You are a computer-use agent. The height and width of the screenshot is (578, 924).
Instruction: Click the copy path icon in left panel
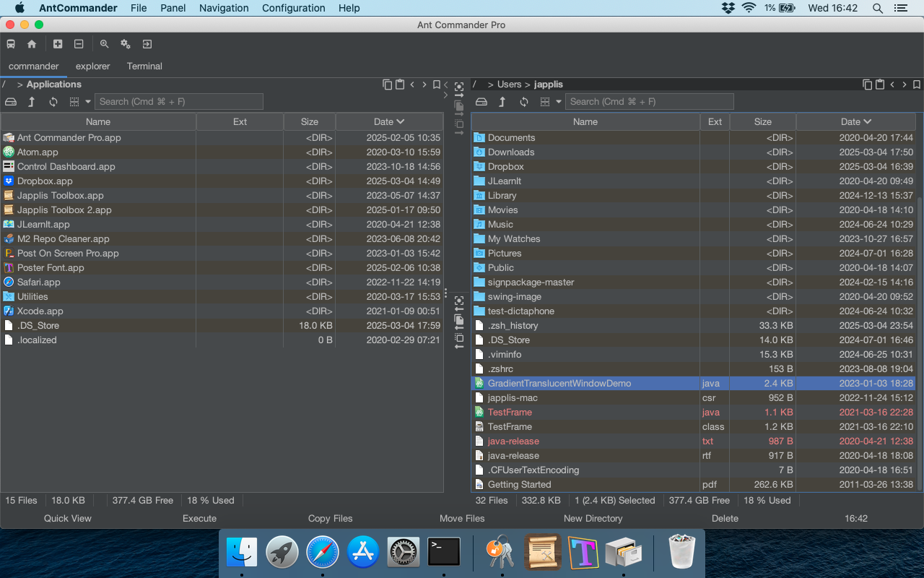(x=388, y=85)
